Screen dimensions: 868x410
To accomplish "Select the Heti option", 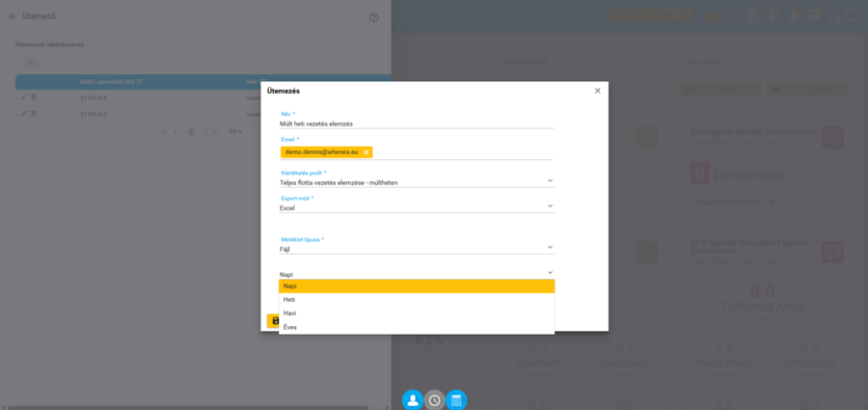I will (x=417, y=300).
